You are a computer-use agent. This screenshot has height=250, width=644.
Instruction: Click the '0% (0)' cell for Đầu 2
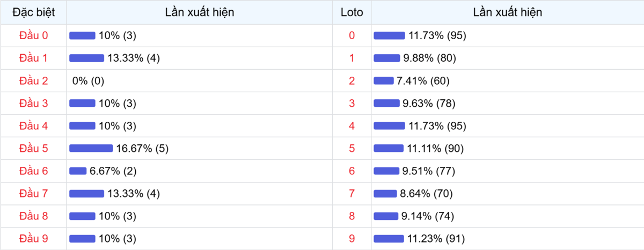click(88, 80)
